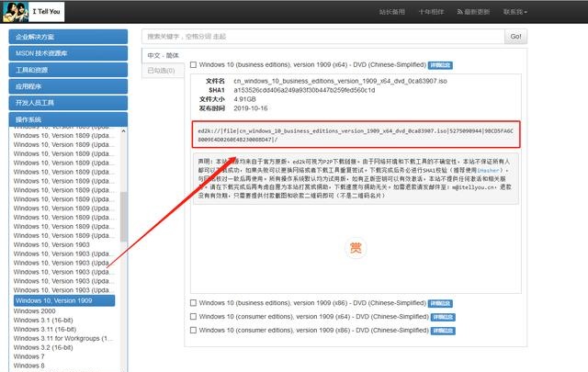
Task: Open the 十年相伴 nav link
Action: pyautogui.click(x=431, y=12)
